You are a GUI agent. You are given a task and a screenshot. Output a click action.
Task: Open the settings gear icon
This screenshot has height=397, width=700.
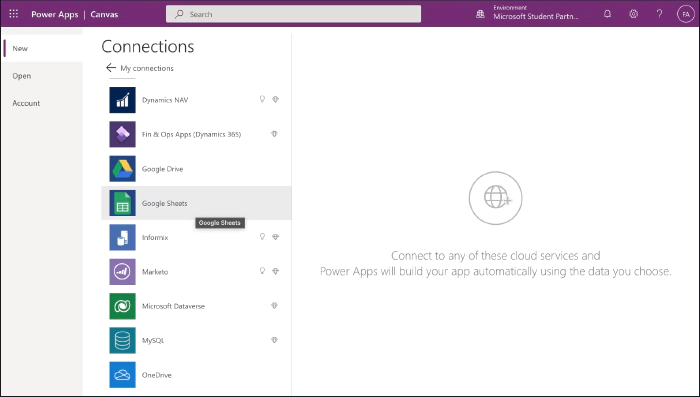tap(633, 14)
